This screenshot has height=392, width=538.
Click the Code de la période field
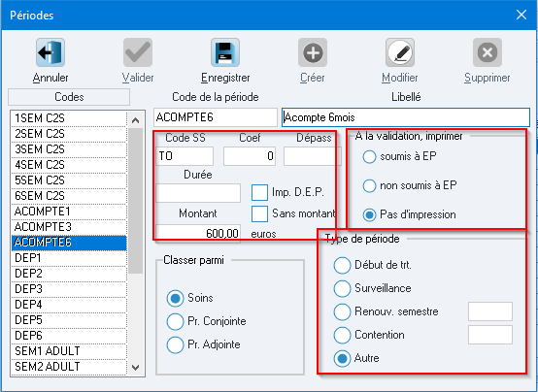[x=216, y=117]
